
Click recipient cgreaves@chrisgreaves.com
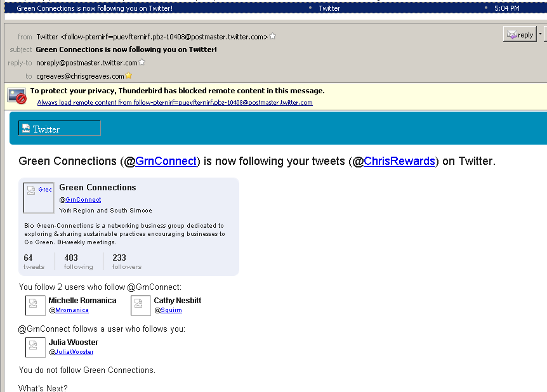[x=80, y=76]
